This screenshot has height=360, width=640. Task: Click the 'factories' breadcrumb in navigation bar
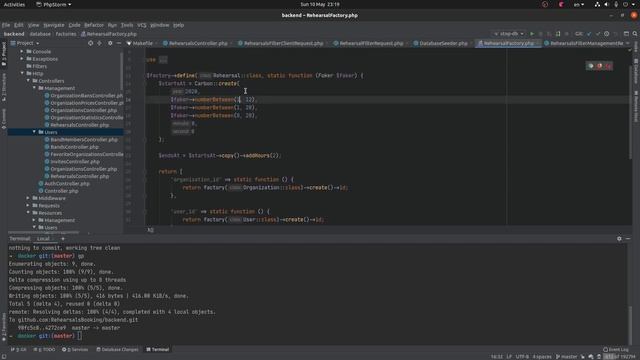click(x=66, y=34)
